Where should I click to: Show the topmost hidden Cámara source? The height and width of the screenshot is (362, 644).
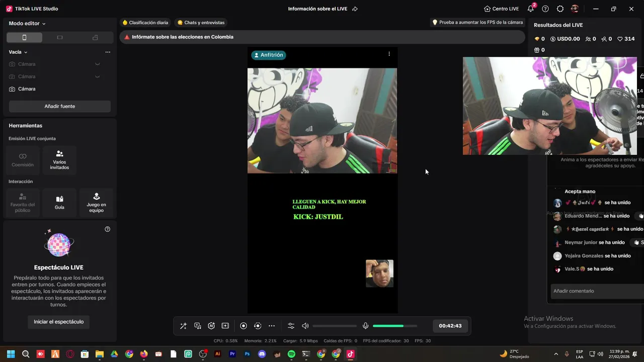98,64
